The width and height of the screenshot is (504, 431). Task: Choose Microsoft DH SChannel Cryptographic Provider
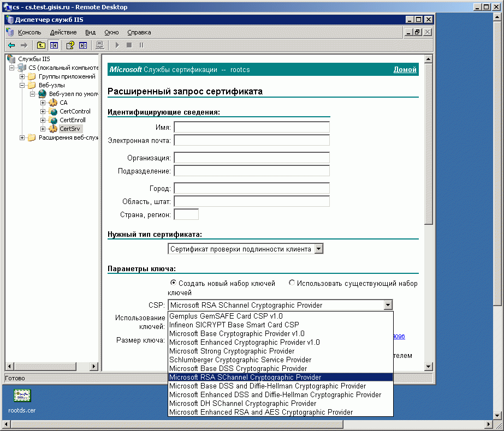(x=281, y=403)
